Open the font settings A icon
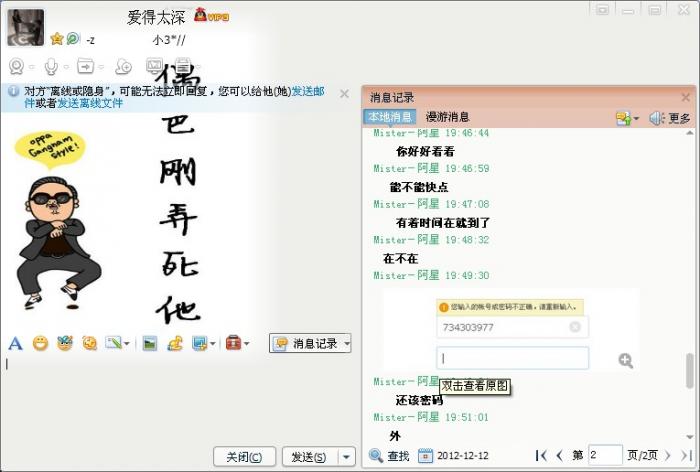Screen dimensions: 700x472 tap(15, 343)
